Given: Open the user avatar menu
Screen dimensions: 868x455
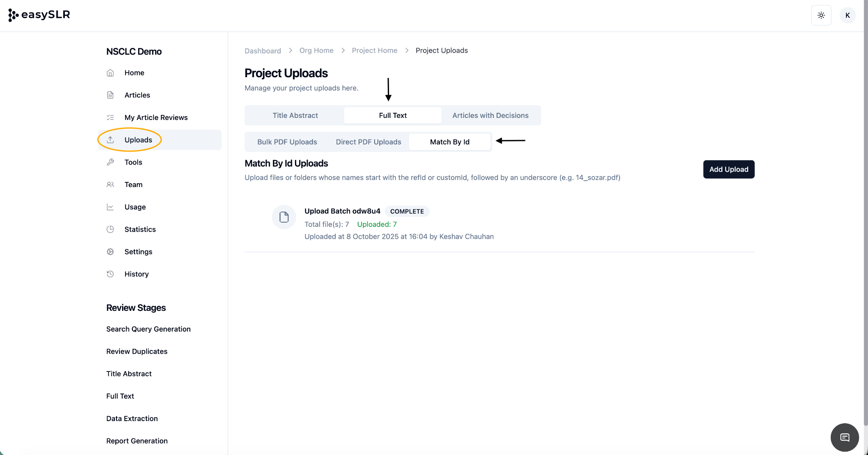Looking at the screenshot, I should 847,15.
